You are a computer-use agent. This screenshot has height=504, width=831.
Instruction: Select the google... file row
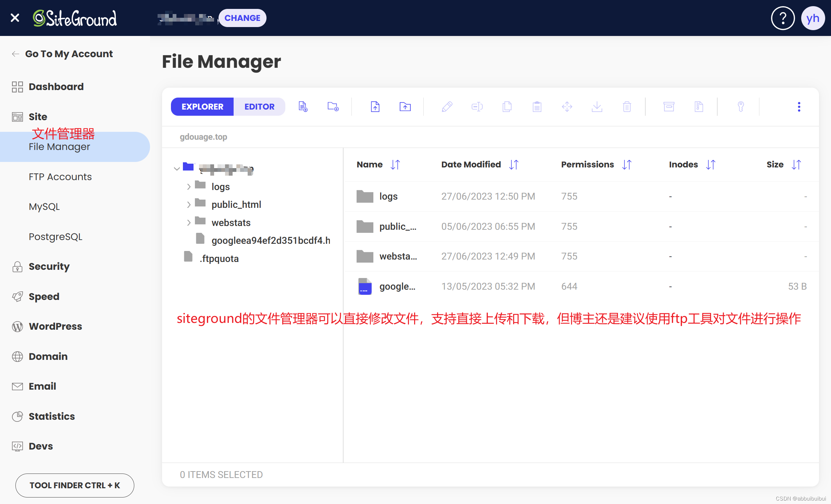581,287
